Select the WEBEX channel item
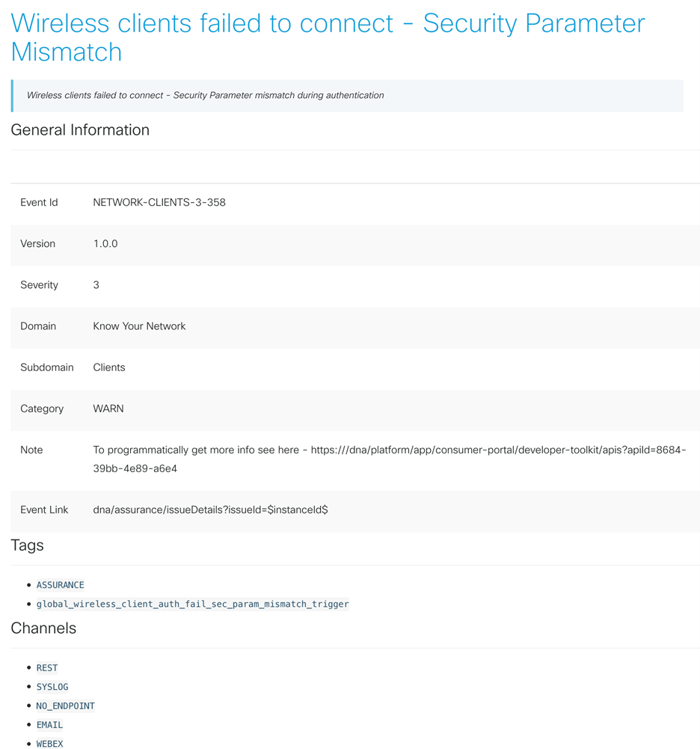The width and height of the screenshot is (700, 749). point(50,744)
